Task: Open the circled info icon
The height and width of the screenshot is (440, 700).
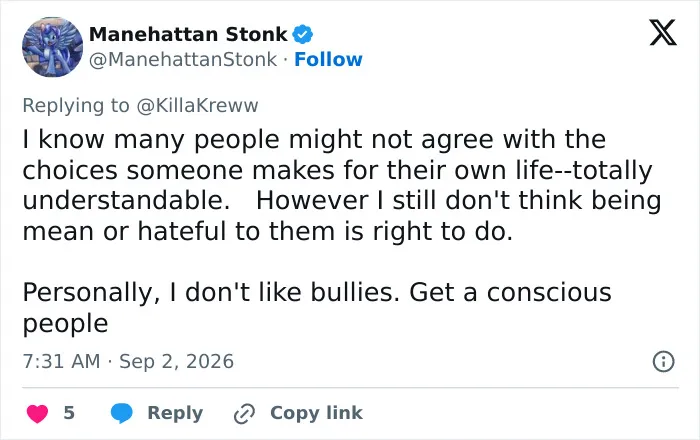Action: coord(663,361)
